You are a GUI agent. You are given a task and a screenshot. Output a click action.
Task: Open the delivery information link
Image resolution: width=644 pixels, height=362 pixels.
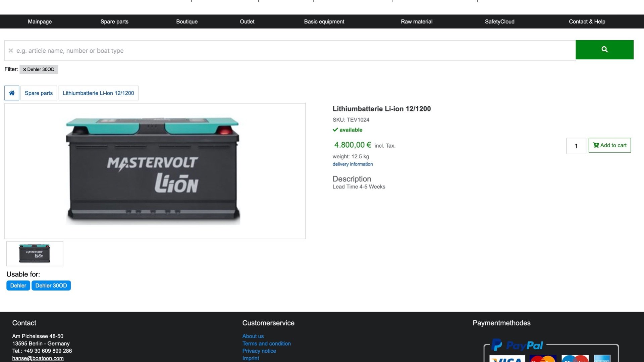(352, 164)
